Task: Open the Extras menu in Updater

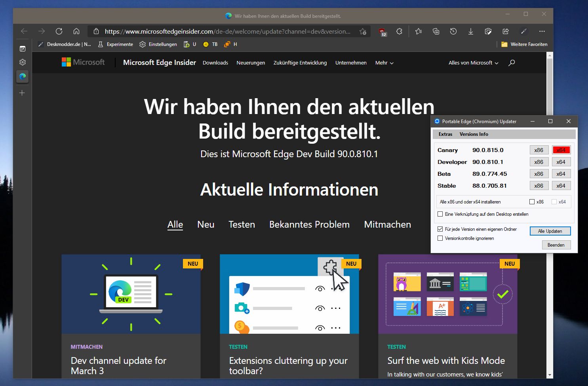Action: coord(445,134)
